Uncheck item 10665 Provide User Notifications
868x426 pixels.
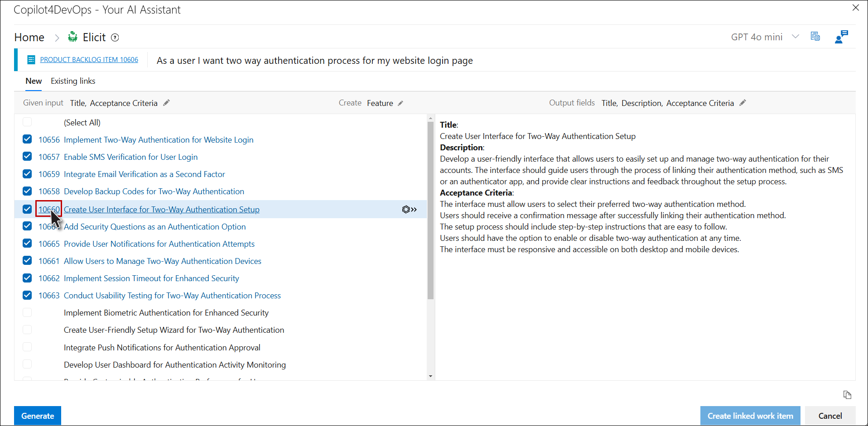pos(27,243)
